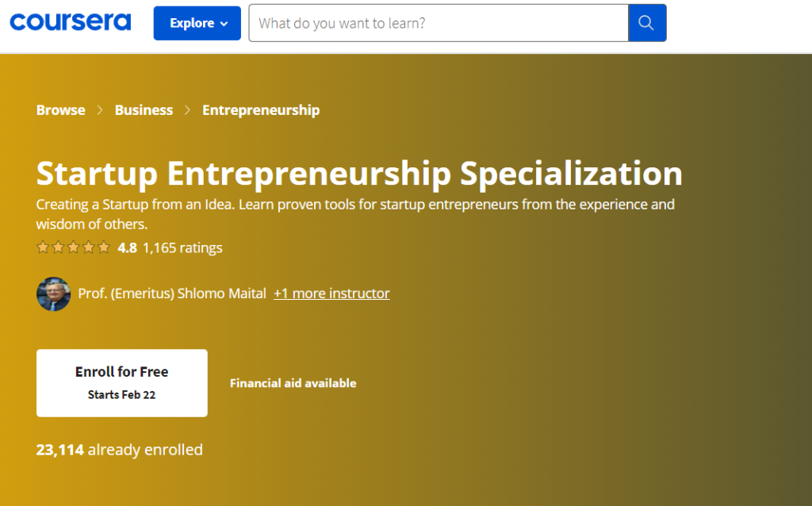This screenshot has height=506, width=812.
Task: Click the search input field
Action: (436, 22)
